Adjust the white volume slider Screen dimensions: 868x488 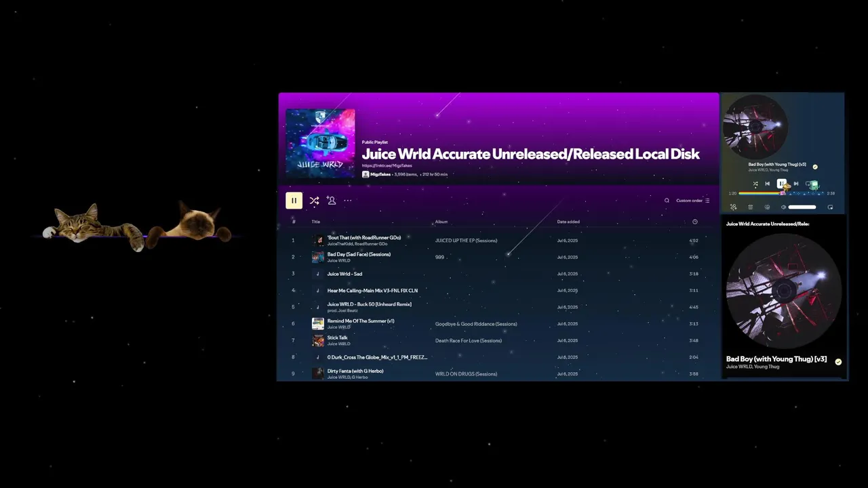(x=802, y=207)
